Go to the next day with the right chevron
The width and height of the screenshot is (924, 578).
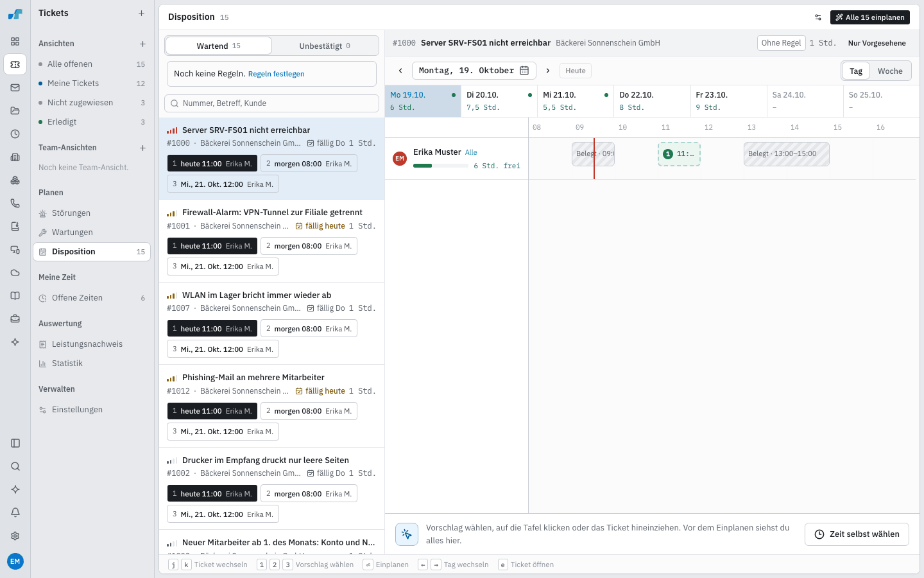[548, 71]
